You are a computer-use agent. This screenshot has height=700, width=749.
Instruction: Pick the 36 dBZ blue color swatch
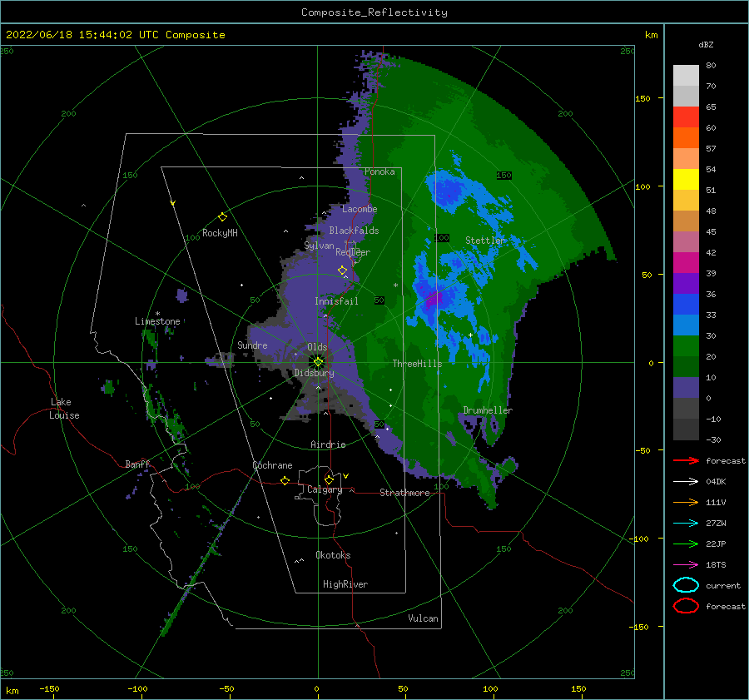coord(686,305)
